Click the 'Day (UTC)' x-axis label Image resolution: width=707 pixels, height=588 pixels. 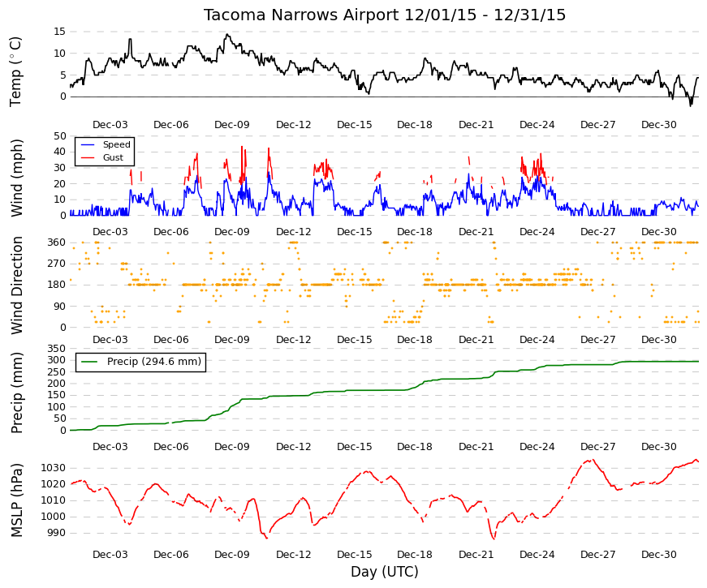(384, 572)
